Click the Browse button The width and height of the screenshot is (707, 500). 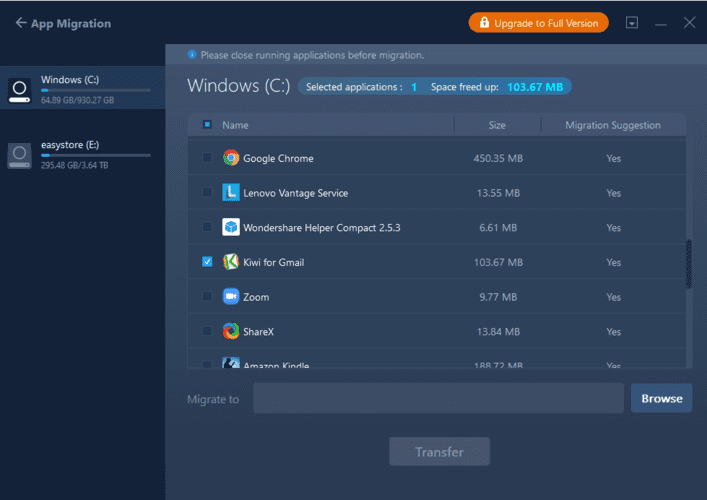[661, 398]
